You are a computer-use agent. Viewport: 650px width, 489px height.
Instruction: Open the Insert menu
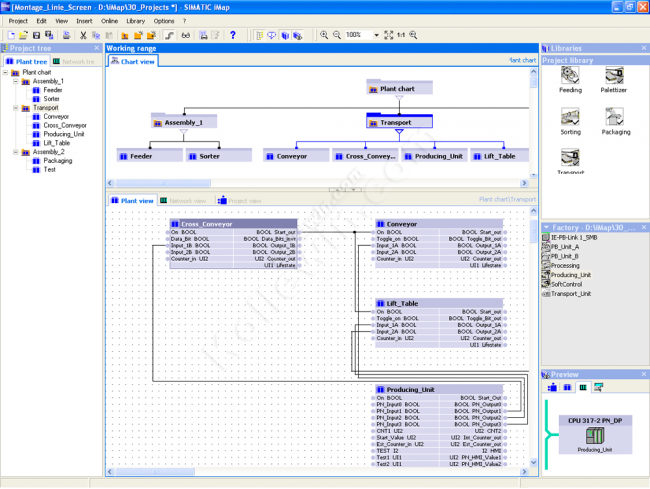(x=84, y=20)
